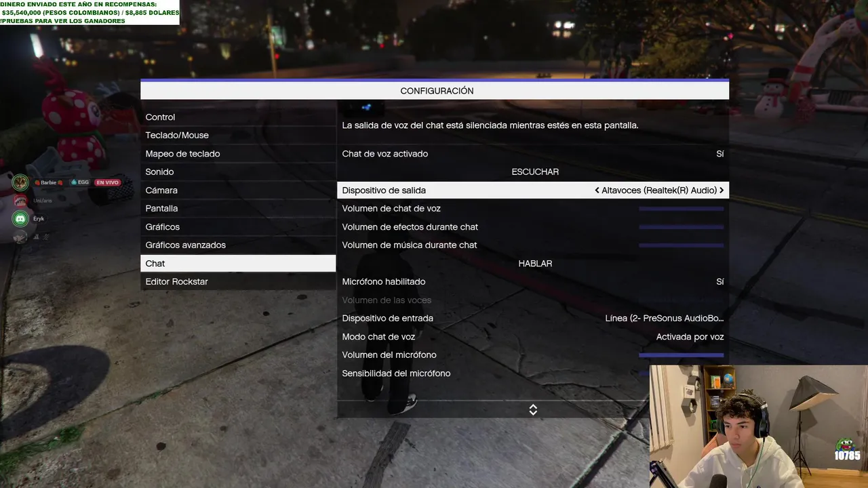This screenshot has height=488, width=868.
Task: Adjust the Volumen del micrófono slider
Action: tap(682, 354)
